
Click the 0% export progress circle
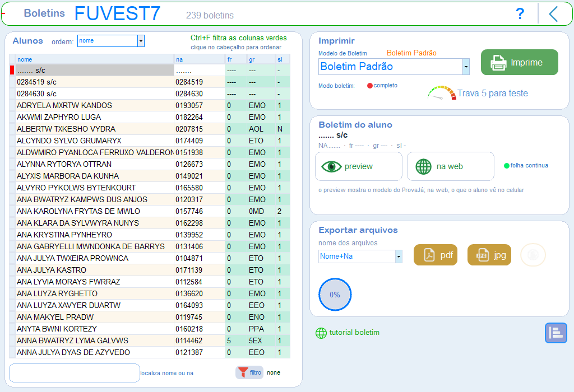[335, 295]
